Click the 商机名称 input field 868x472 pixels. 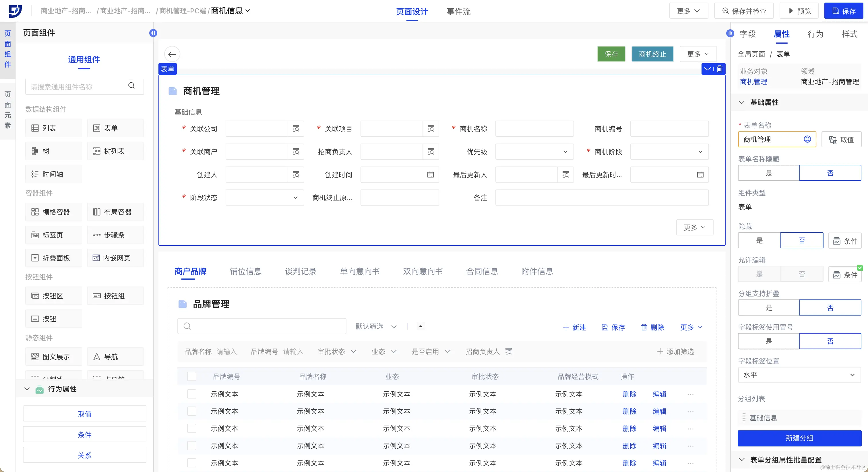pos(534,129)
